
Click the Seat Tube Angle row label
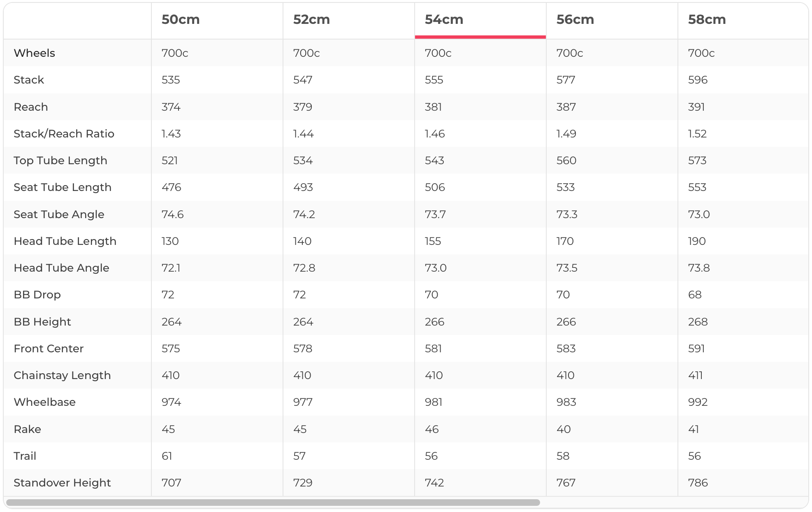point(59,214)
